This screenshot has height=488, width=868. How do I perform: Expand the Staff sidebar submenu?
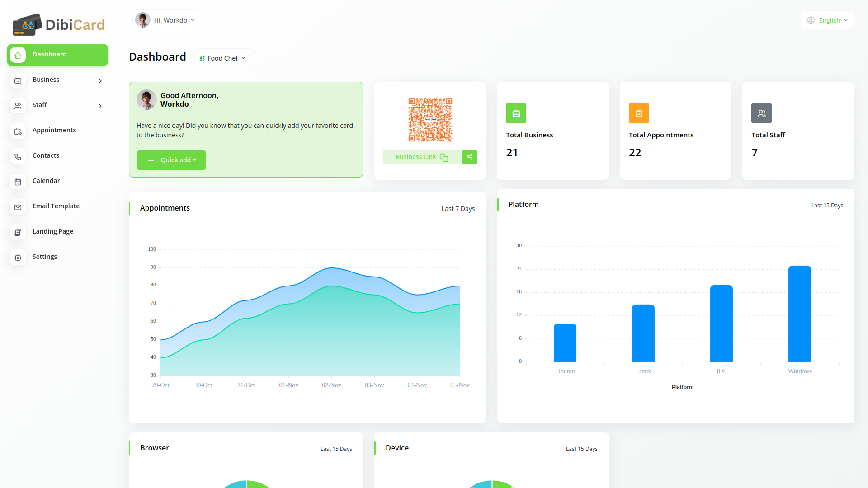coord(100,106)
